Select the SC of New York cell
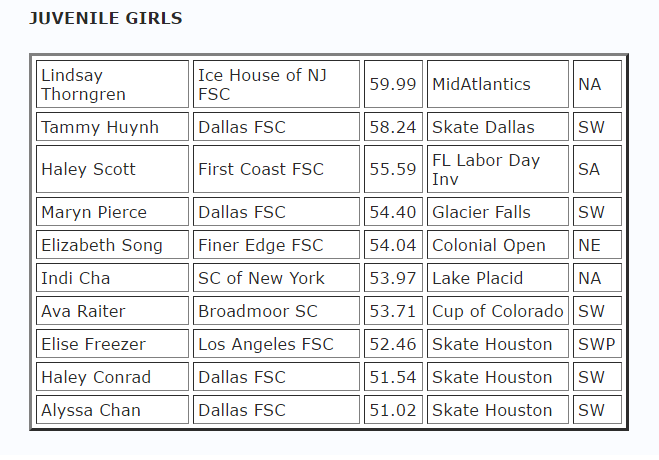Viewport: 659px width, 460px height. pos(275,278)
